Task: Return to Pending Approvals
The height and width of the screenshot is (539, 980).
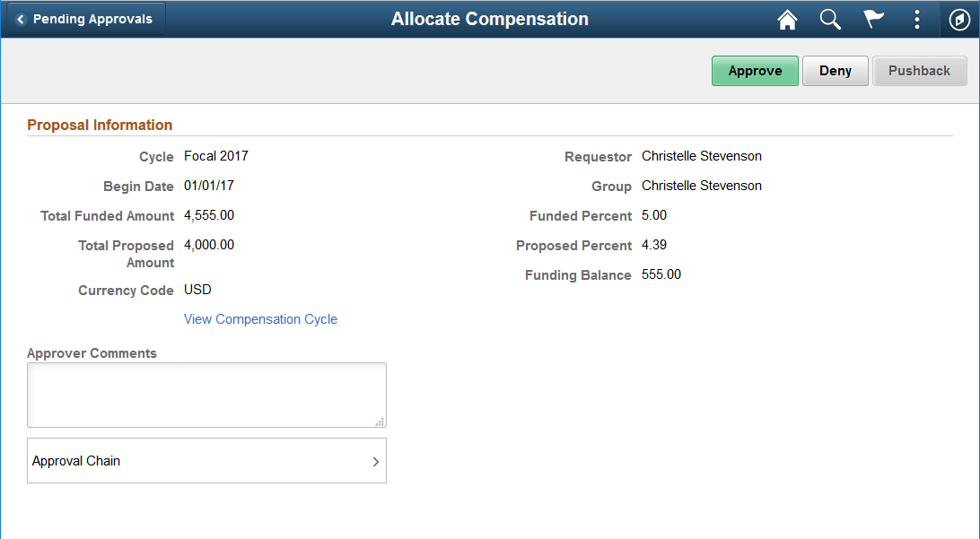Action: tap(85, 17)
